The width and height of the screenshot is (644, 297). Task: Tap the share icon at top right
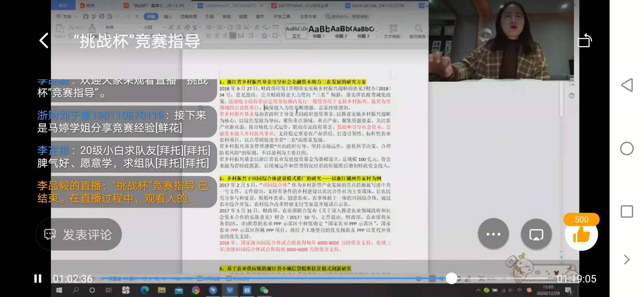[584, 41]
